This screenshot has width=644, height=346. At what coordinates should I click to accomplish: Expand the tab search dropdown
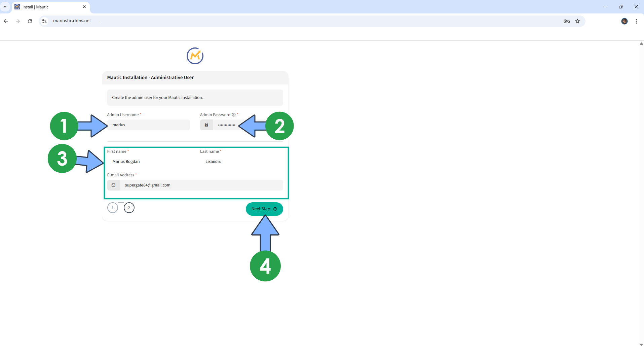(5, 7)
